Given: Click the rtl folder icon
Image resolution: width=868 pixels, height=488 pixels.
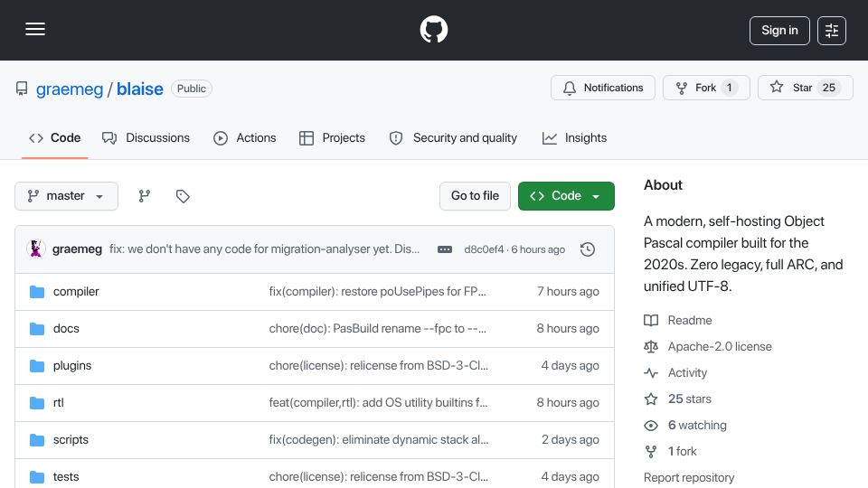Looking at the screenshot, I should point(36,403).
